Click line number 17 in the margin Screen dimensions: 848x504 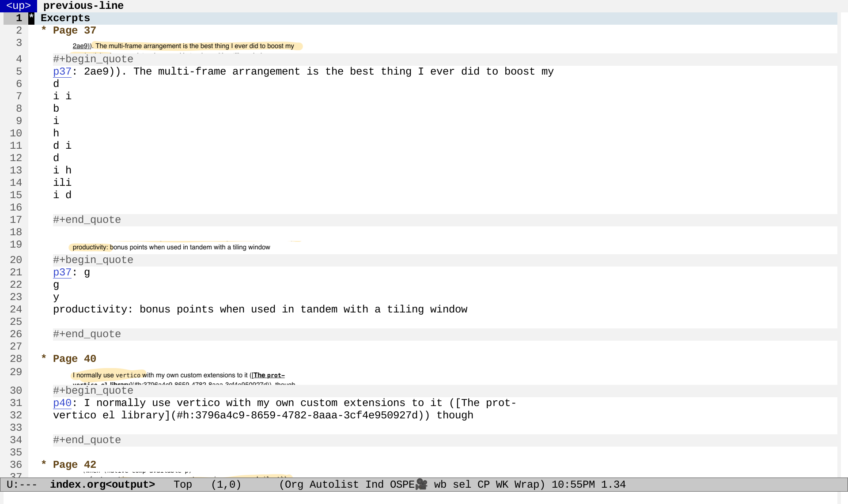coord(16,220)
